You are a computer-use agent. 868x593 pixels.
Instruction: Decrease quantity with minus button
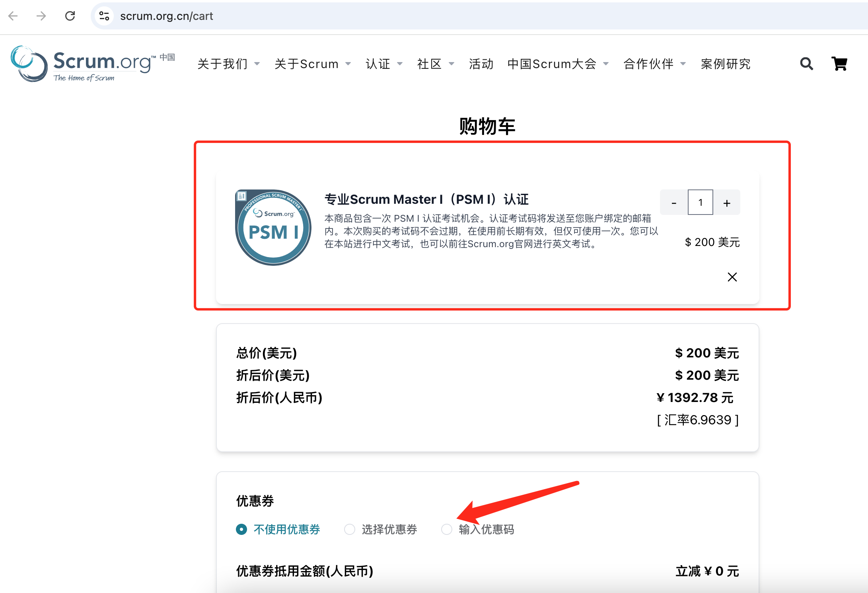674,203
